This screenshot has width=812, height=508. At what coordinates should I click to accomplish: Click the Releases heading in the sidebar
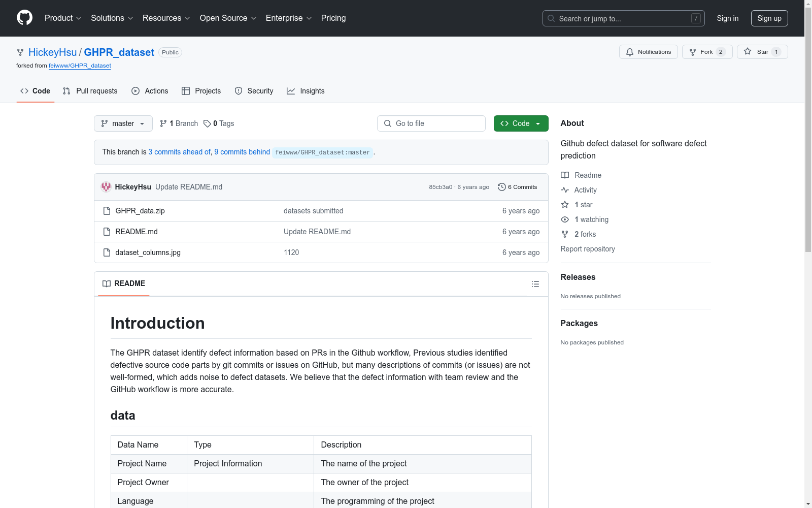[x=578, y=277]
